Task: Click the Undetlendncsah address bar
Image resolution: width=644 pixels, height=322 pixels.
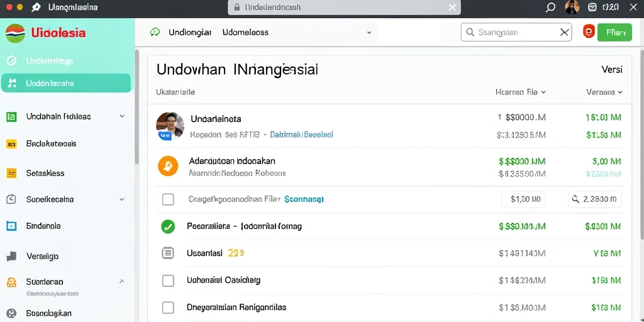Action: click(x=344, y=8)
